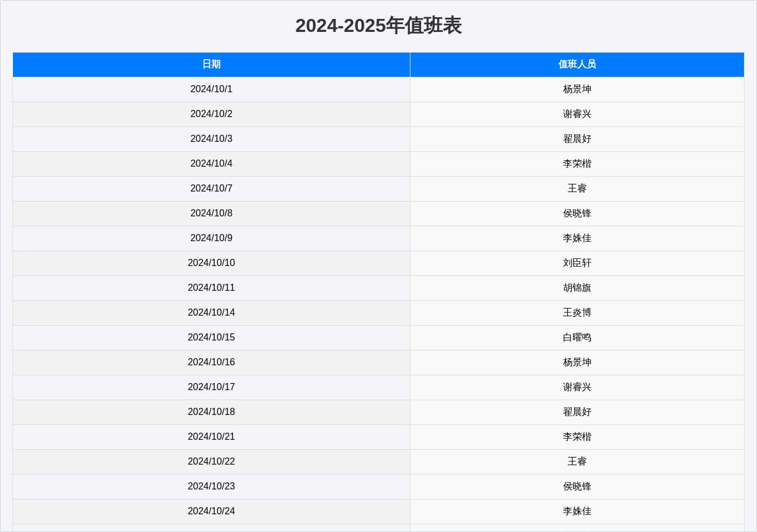Select the date cell 2024/10/14
This screenshot has width=757, height=532.
[x=211, y=313]
